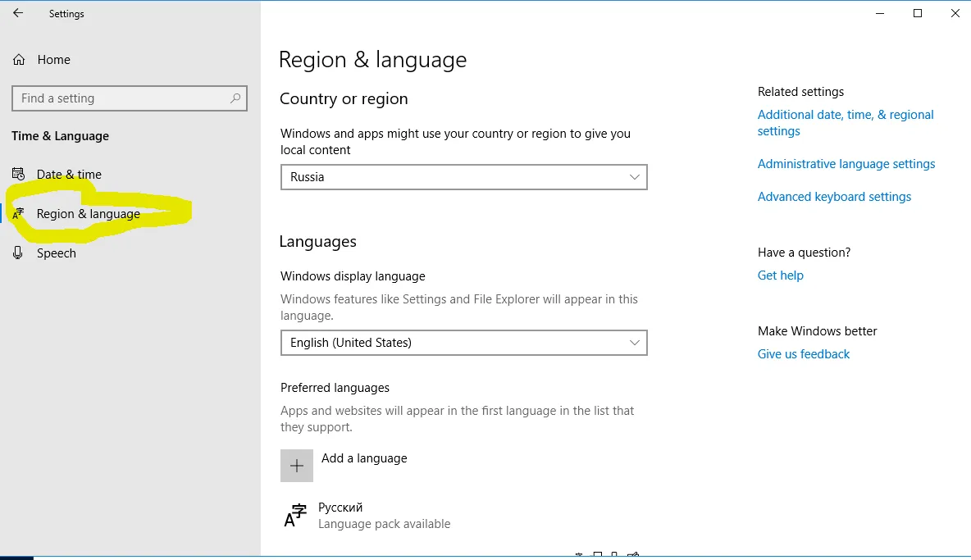Viewport: 971px width, 560px height.
Task: Select the Русский language entry
Action: pos(367,516)
